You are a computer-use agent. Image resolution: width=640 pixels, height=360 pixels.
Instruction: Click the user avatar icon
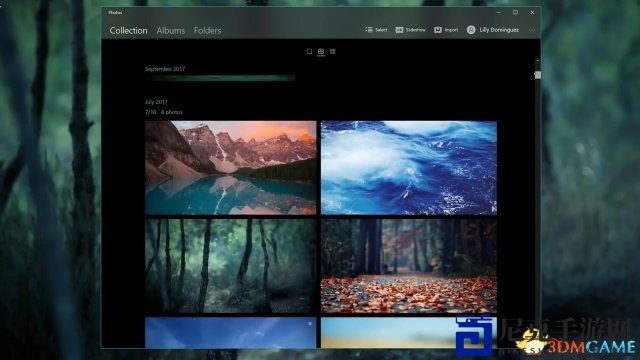point(471,30)
